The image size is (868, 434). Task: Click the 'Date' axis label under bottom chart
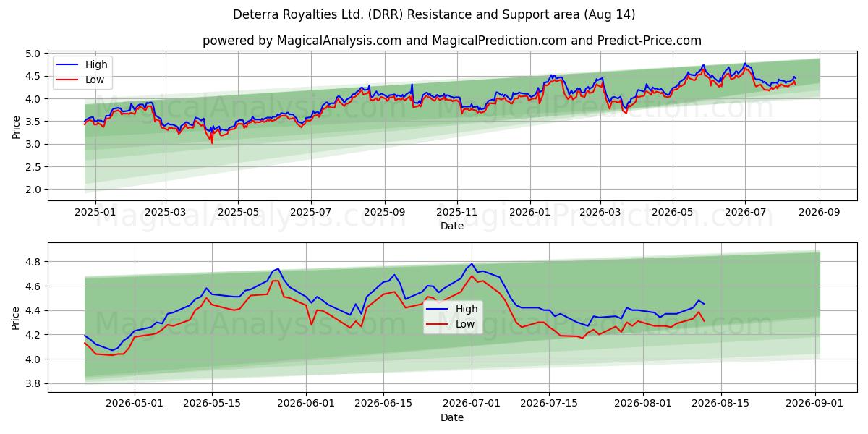pyautogui.click(x=452, y=417)
